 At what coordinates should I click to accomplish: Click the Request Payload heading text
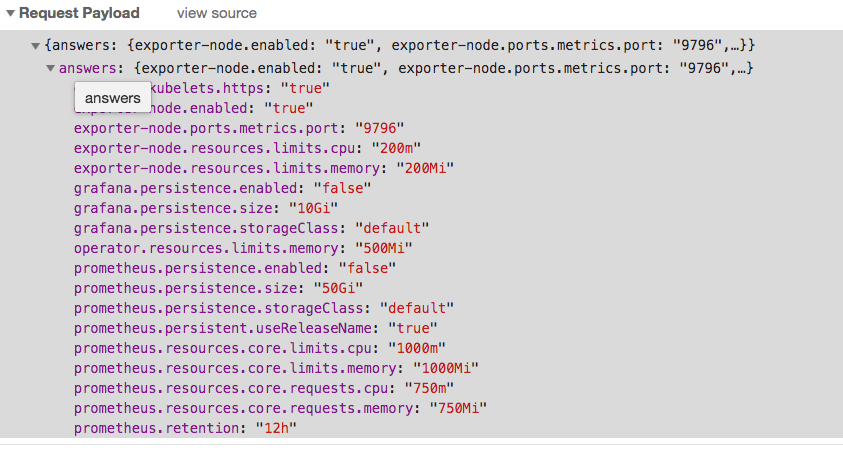pyautogui.click(x=79, y=13)
